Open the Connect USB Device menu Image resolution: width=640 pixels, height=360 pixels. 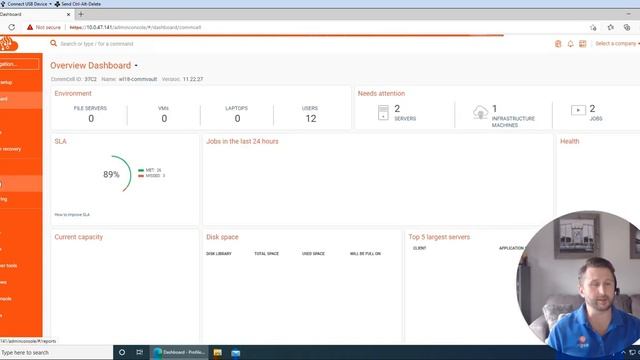(27, 4)
